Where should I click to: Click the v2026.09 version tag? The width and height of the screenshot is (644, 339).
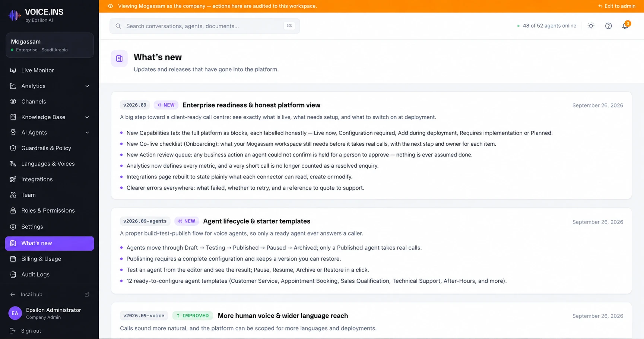pos(135,105)
